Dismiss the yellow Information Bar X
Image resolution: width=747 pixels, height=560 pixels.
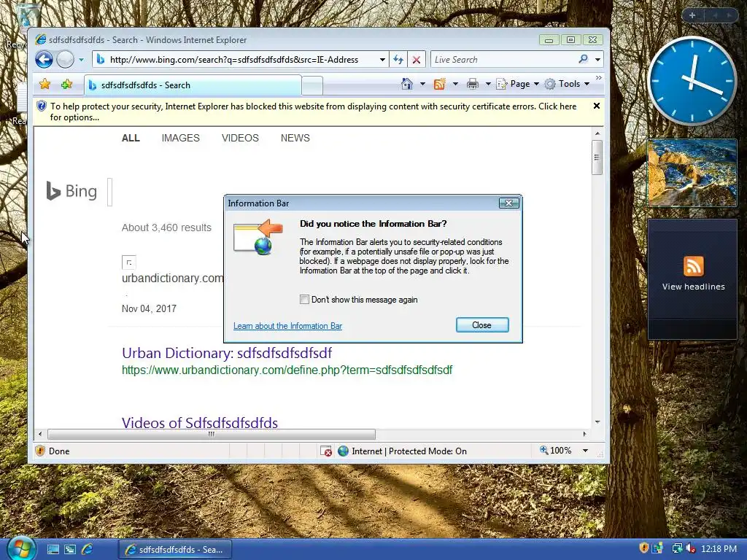point(597,106)
